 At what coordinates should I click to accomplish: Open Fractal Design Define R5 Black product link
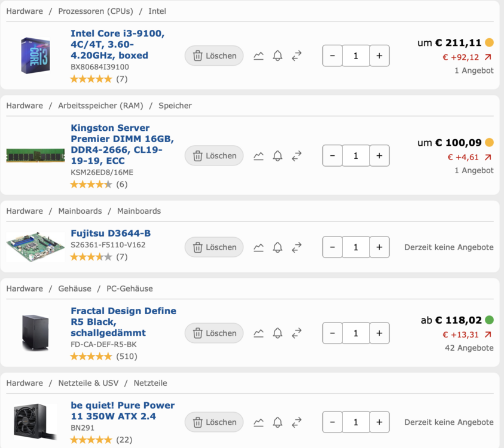(123, 322)
